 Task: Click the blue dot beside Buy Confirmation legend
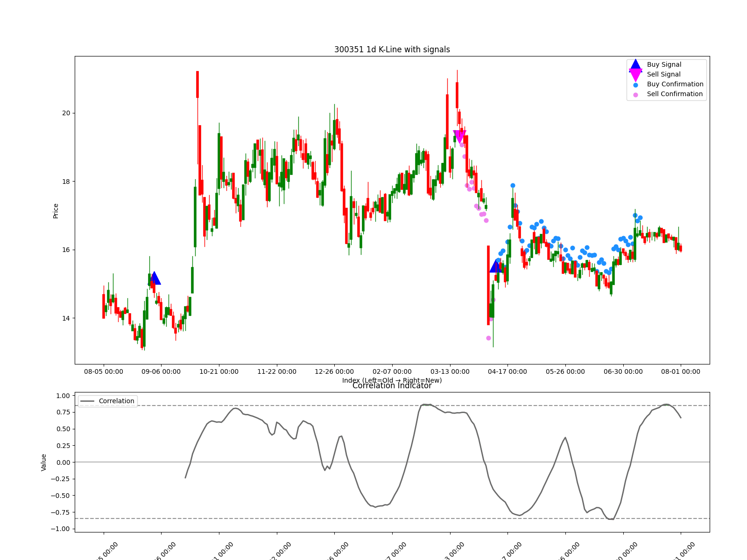(x=635, y=85)
